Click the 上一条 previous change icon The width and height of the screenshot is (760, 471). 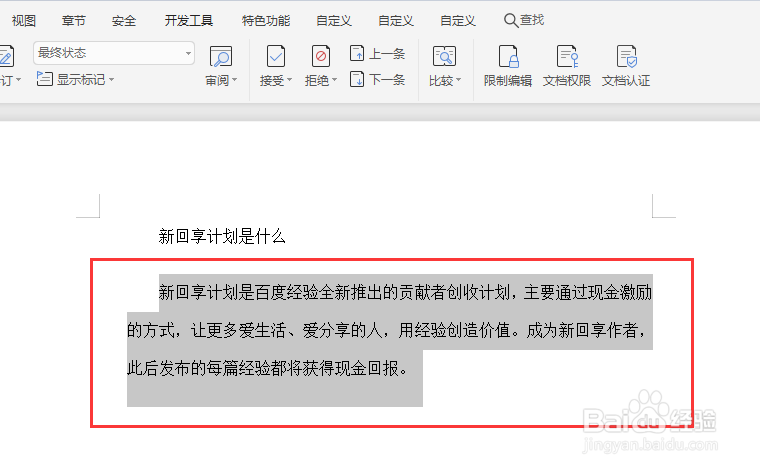(357, 53)
